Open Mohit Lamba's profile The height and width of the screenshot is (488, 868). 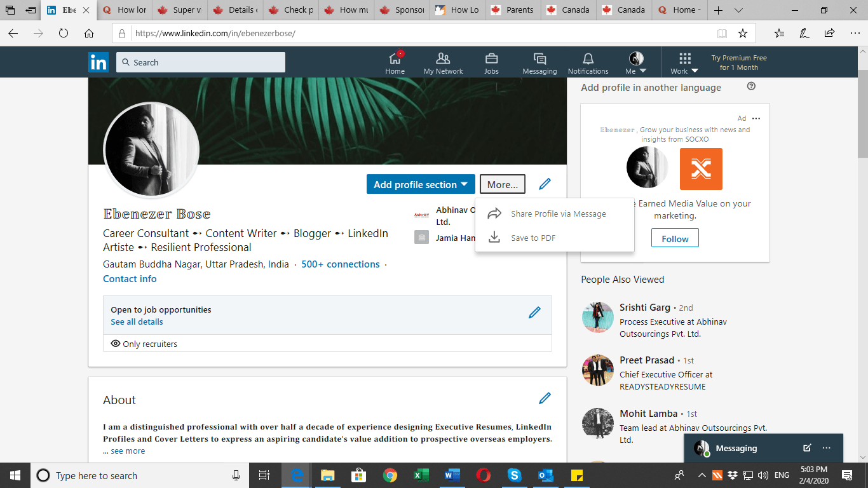pos(649,414)
